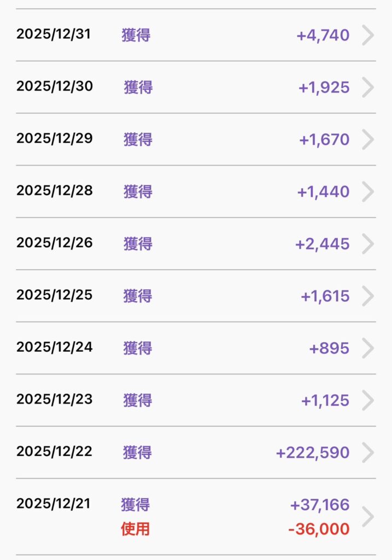Click the 獲得 label on 2025/12/30

pyautogui.click(x=138, y=87)
